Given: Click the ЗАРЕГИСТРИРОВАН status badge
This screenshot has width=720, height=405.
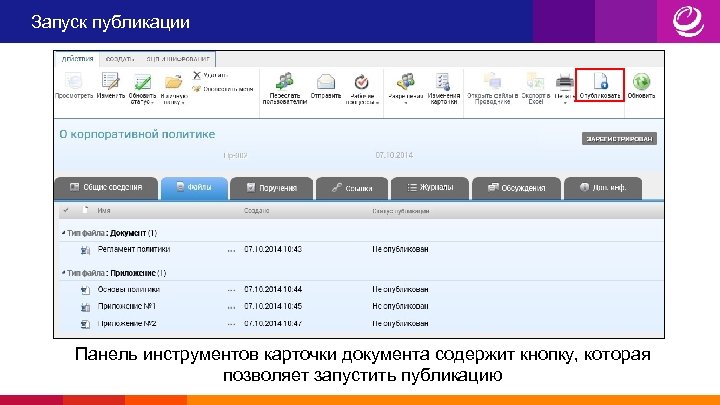Looking at the screenshot, I should click(619, 139).
